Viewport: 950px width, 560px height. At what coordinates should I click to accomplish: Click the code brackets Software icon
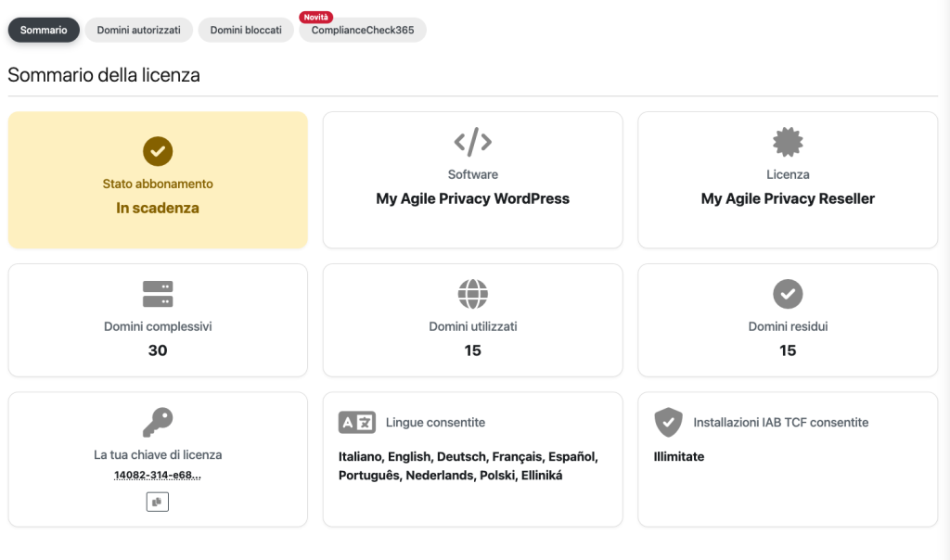pos(472,142)
